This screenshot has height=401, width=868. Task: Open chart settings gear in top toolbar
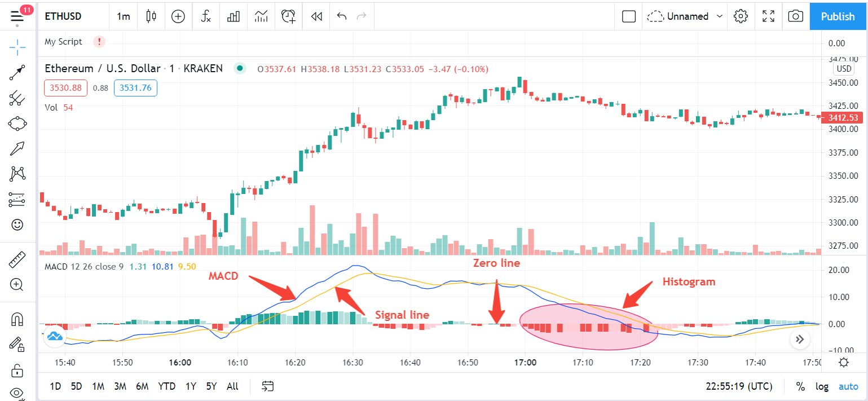point(741,16)
